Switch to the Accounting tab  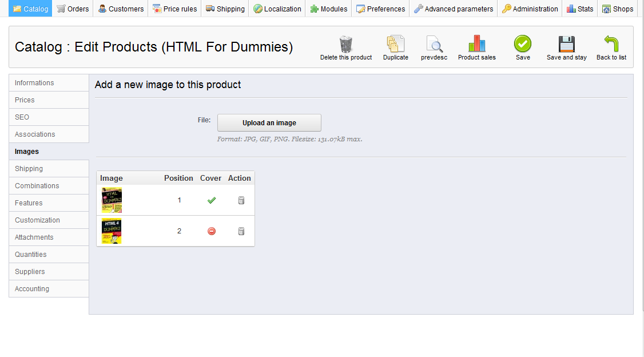click(x=49, y=289)
